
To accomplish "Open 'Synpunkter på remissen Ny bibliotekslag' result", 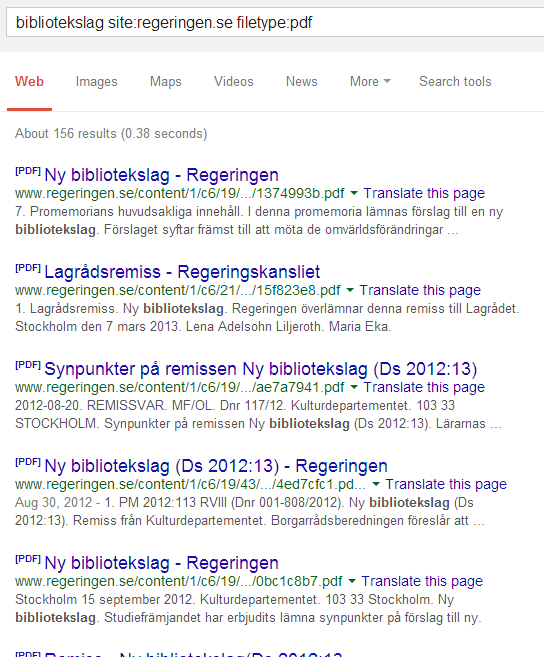I will tap(261, 369).
